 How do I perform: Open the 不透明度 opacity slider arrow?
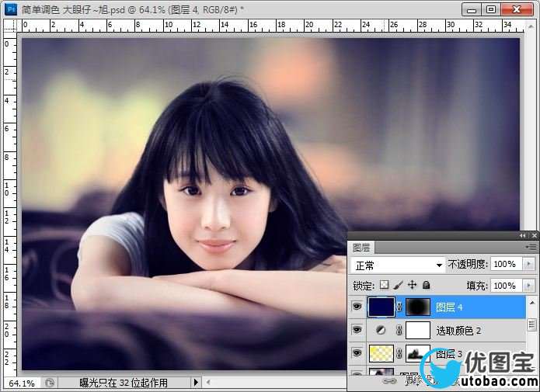[529, 265]
